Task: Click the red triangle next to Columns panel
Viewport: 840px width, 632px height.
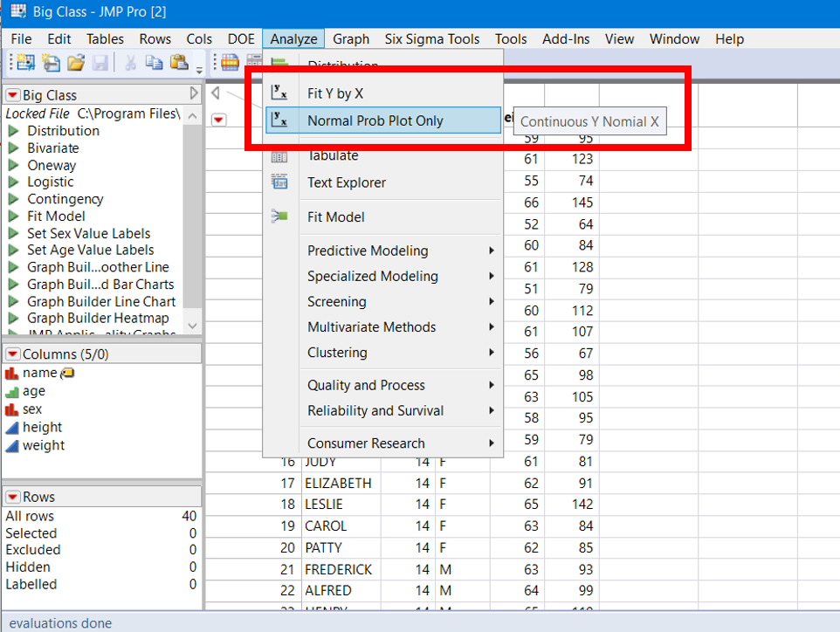Action: tap(10, 354)
